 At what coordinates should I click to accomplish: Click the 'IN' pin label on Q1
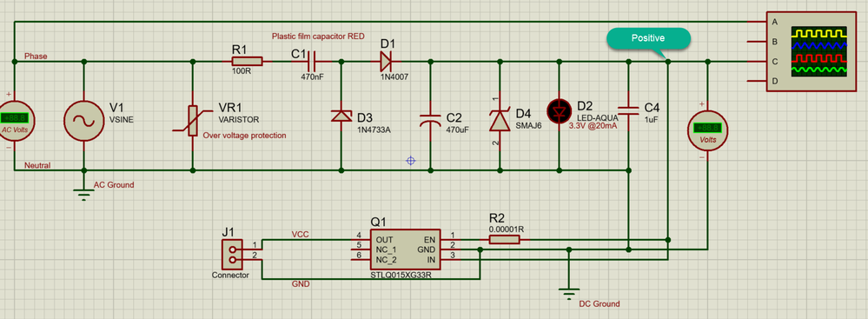(x=431, y=260)
